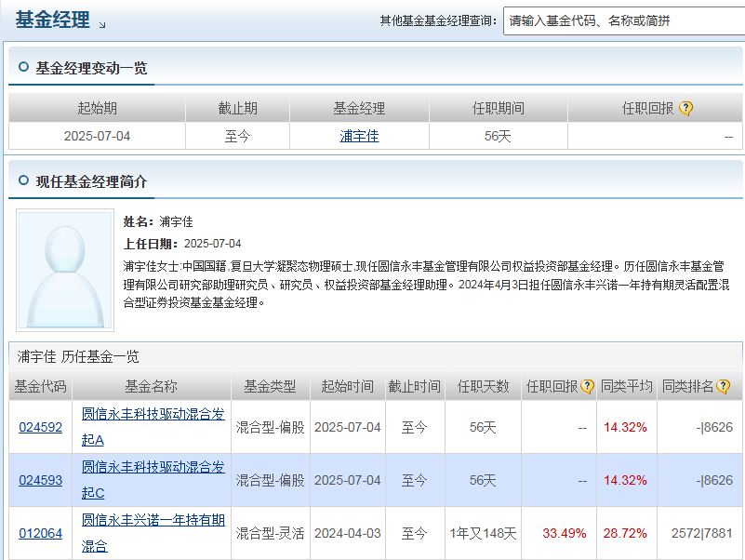Click 起始时间 column header
Image resolution: width=745 pixels, height=560 pixels.
click(347, 386)
